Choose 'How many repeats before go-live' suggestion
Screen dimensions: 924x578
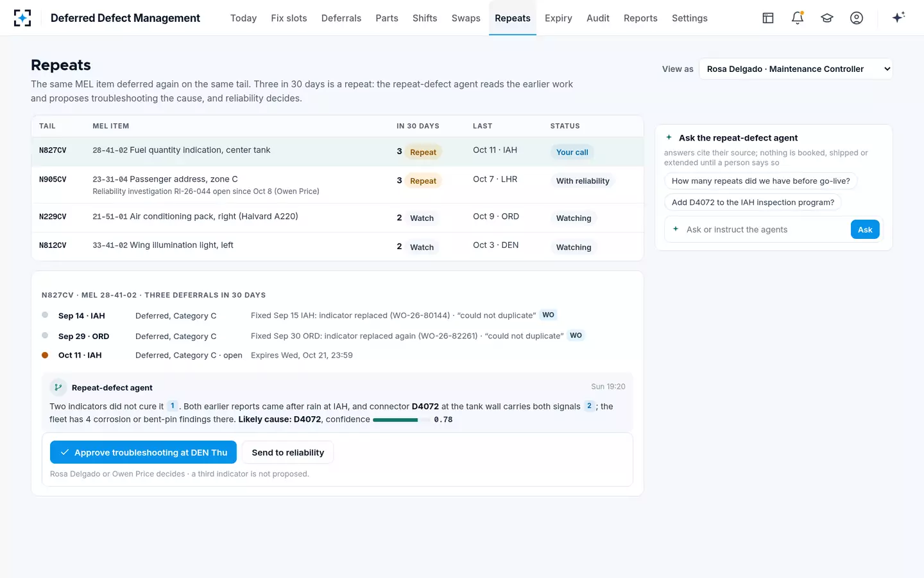pyautogui.click(x=760, y=181)
